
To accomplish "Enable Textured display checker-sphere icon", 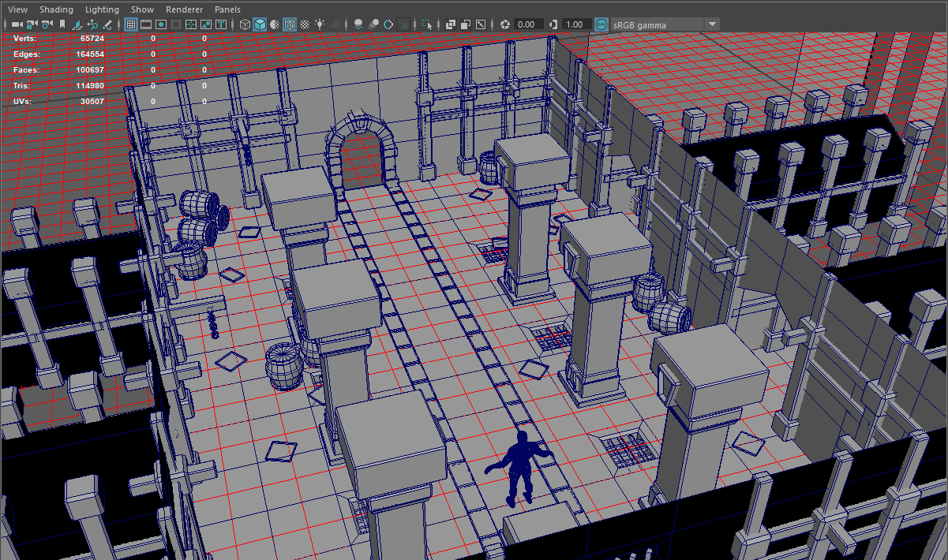I will coord(305,24).
